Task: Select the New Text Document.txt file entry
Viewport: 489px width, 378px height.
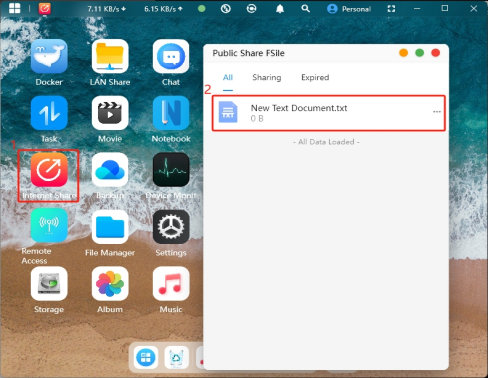Action: click(x=328, y=113)
